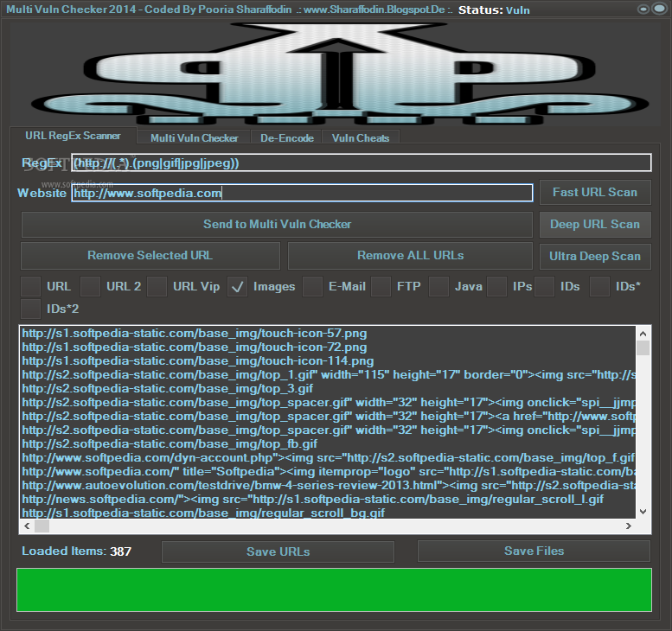The width and height of the screenshot is (672, 631).
Task: Select the news.softpedia.com URL row
Action: 328,499
